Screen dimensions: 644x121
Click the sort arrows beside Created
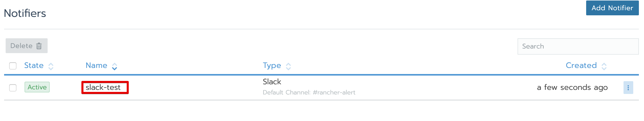click(x=604, y=66)
